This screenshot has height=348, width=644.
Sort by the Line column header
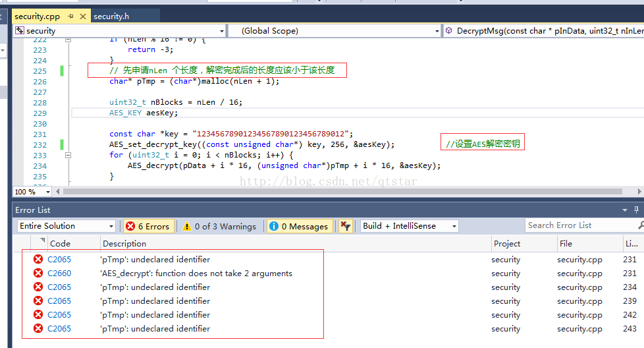[631, 244]
